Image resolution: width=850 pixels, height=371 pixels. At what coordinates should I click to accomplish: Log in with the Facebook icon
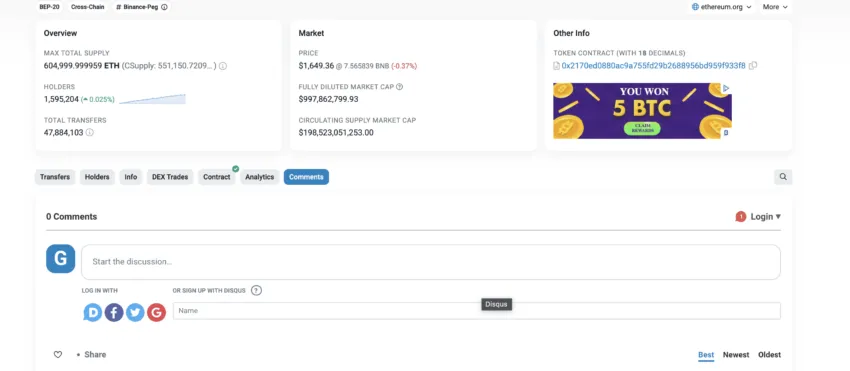point(114,312)
